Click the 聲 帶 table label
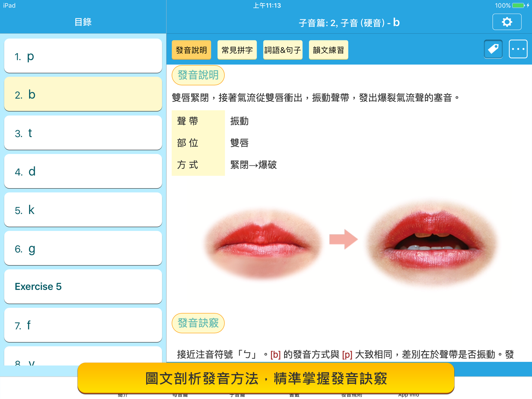 click(187, 121)
